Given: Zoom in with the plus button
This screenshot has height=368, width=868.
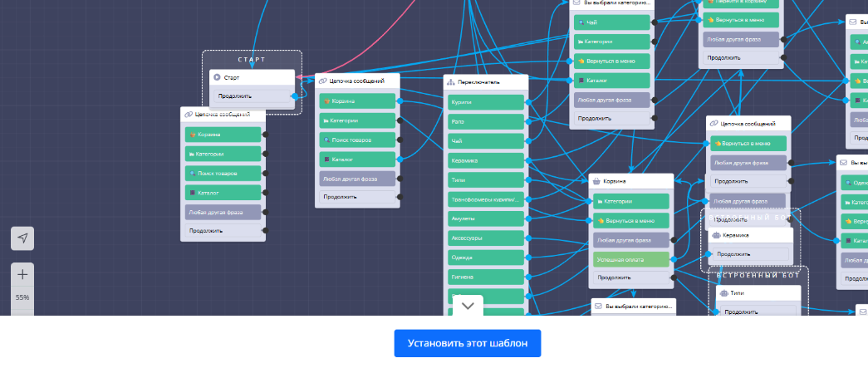Looking at the screenshot, I should pos(22,274).
